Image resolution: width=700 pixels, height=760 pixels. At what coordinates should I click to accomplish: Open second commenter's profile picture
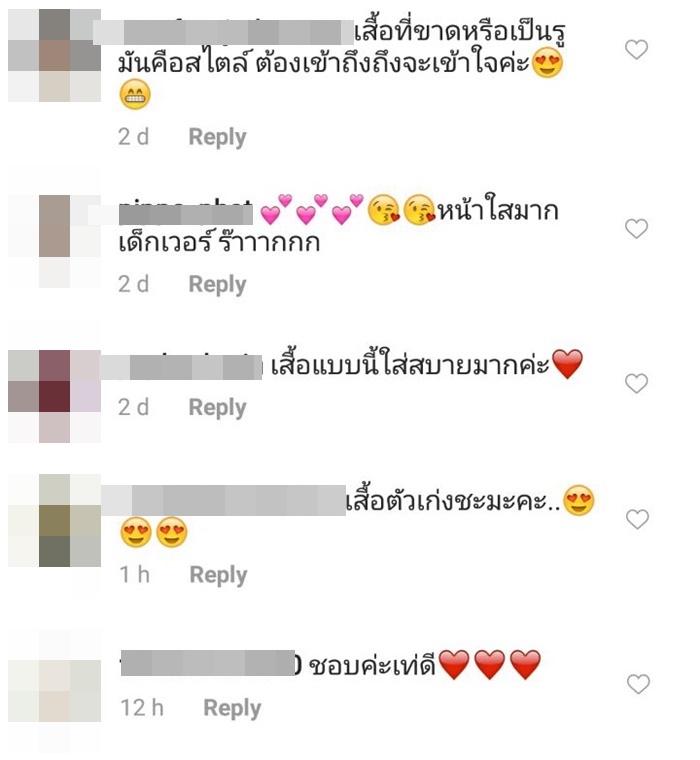(x=54, y=241)
